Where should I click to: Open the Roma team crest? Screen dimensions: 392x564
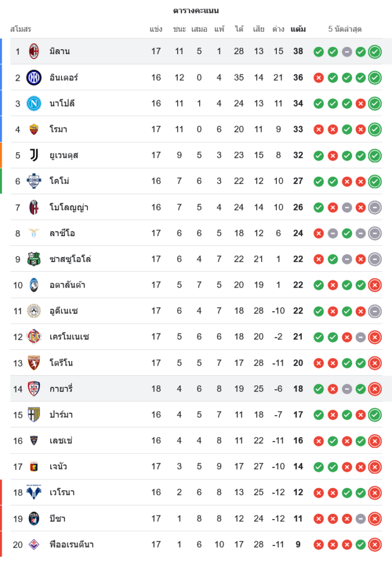click(34, 129)
